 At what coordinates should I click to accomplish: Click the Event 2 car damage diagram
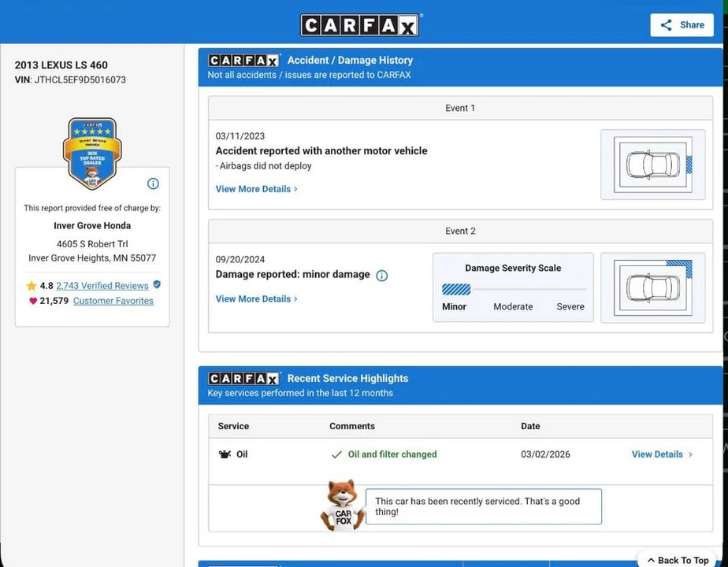click(653, 287)
